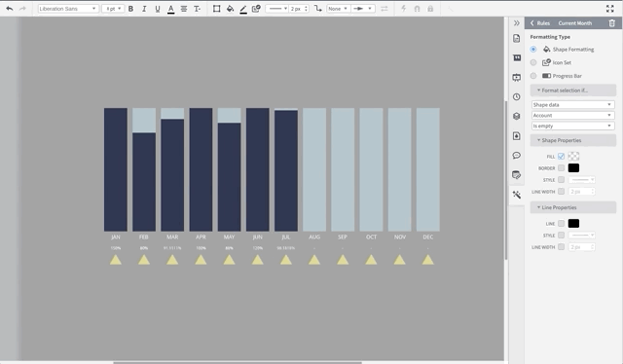Select the FEB bar on canvas
This screenshot has height=364, width=623.
144,169
